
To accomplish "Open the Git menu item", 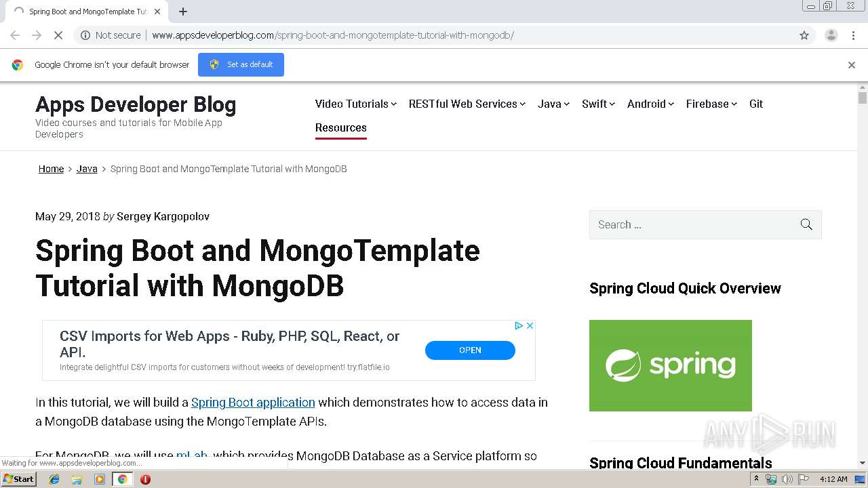I will coord(756,104).
